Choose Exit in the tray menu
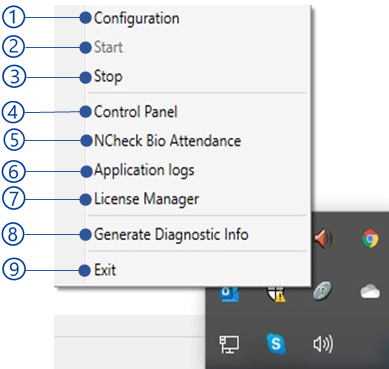Image resolution: width=389 pixels, height=369 pixels. 105,270
